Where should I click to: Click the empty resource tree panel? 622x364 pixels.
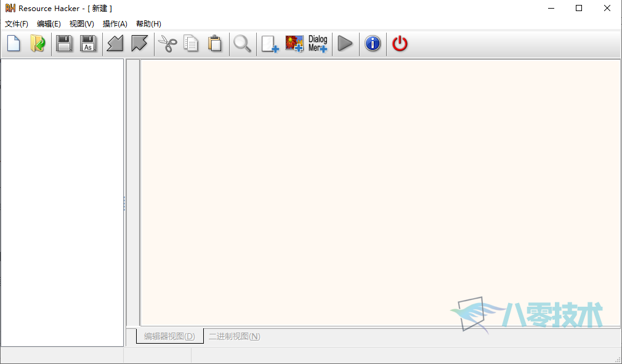(x=62, y=202)
